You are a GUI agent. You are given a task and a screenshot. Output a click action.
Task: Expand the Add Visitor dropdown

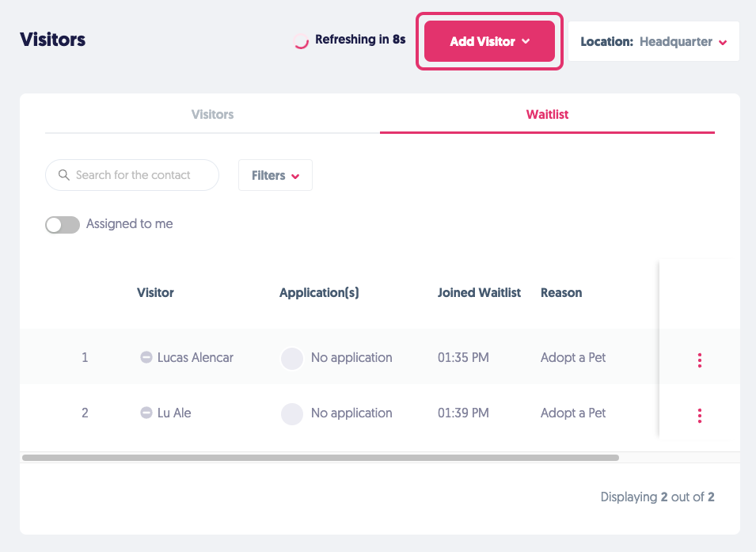click(489, 41)
